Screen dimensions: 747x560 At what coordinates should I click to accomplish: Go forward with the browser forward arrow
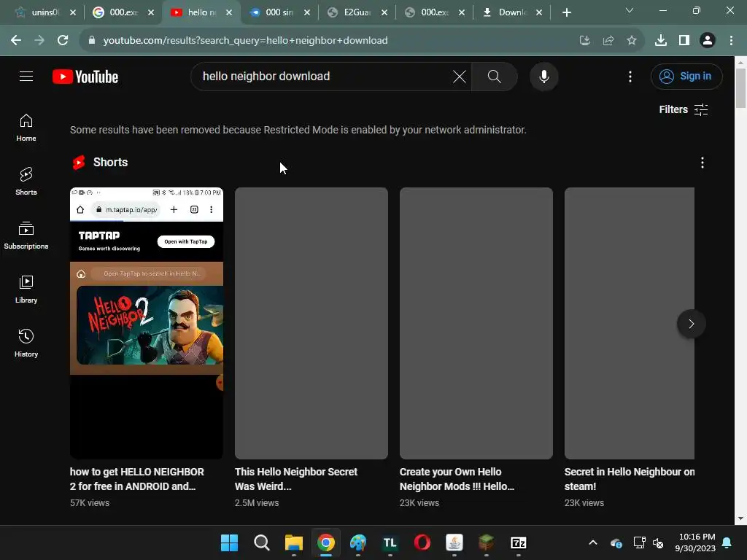coord(39,41)
